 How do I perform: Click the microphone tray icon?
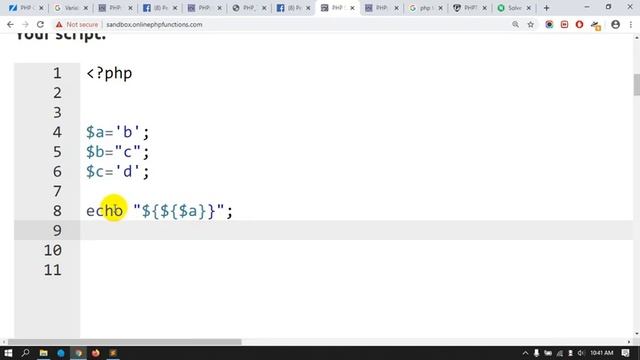click(x=536, y=353)
